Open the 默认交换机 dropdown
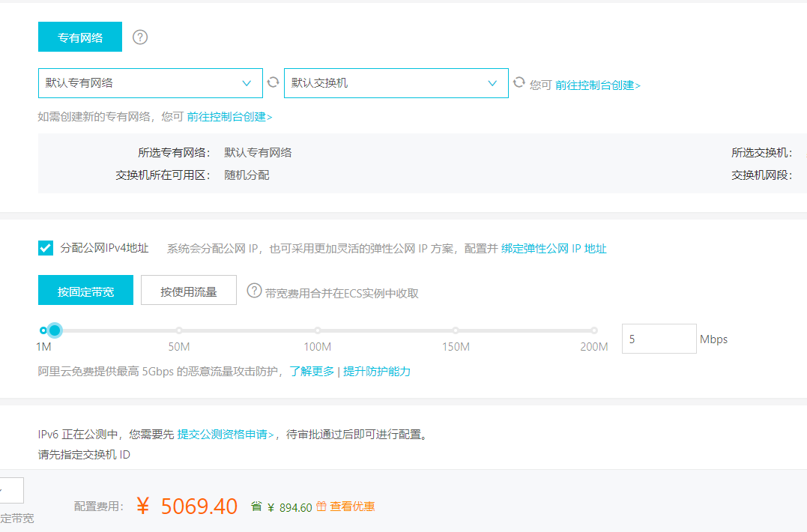Screen dimensions: 807x532 click(x=396, y=83)
